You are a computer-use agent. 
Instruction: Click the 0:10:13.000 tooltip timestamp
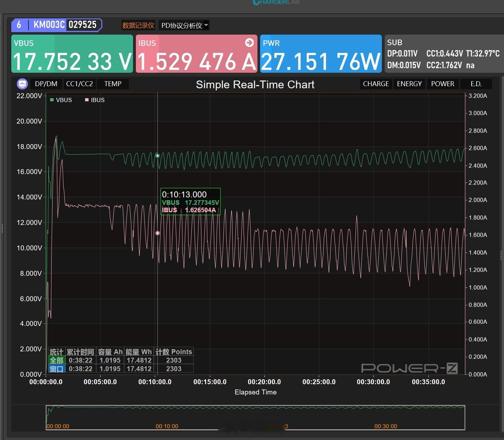[x=184, y=194]
